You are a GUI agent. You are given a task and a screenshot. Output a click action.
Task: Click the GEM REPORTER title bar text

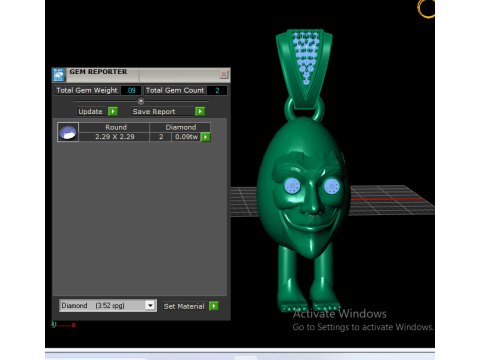pyautogui.click(x=98, y=72)
